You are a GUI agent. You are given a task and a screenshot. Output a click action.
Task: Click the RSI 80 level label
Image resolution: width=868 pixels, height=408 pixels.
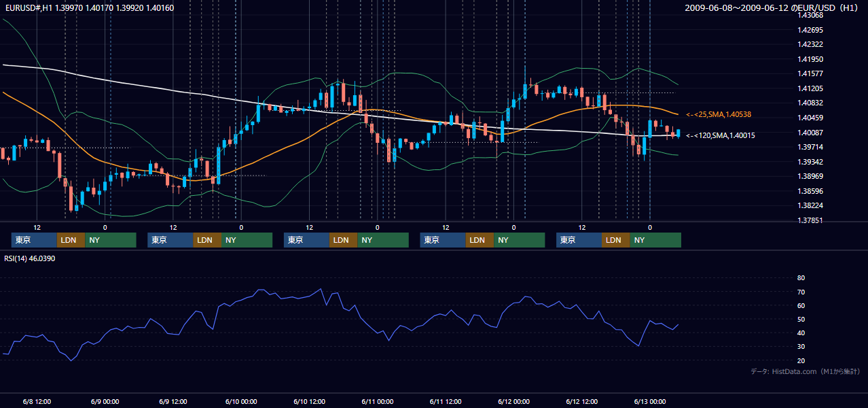[801, 278]
